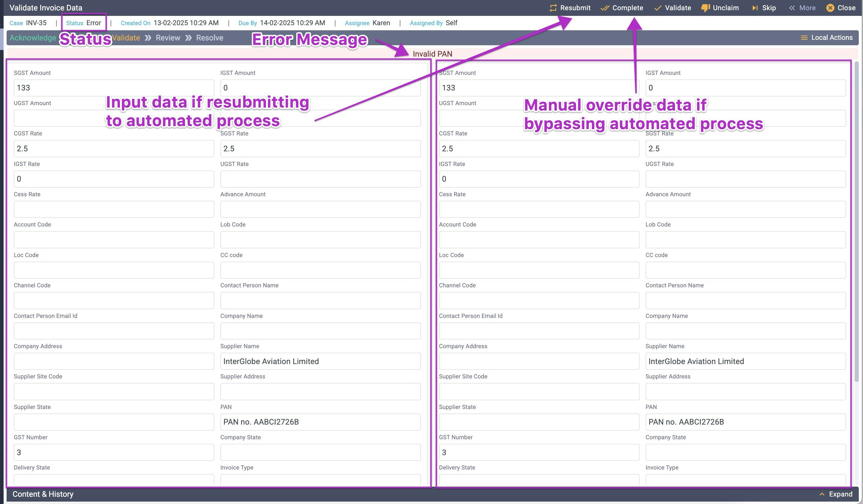The width and height of the screenshot is (863, 504).
Task: Click the left Supplier Name field
Action: tap(320, 361)
